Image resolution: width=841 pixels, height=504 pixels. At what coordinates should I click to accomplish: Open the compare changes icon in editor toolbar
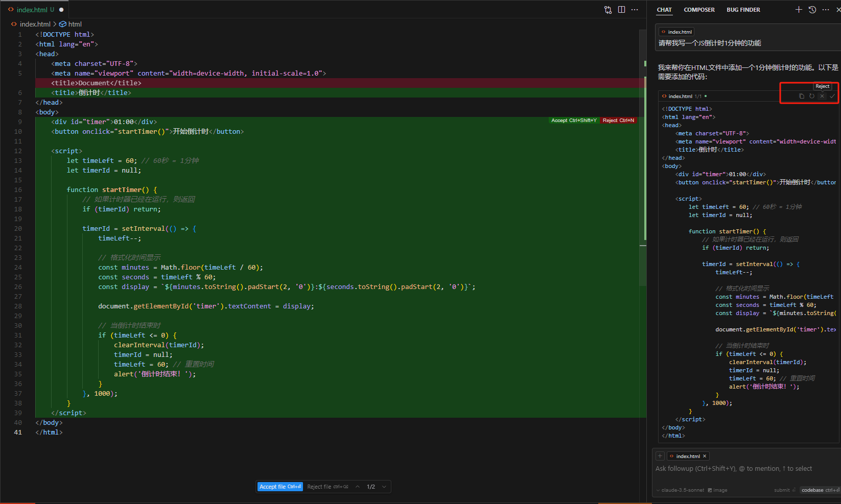point(608,10)
